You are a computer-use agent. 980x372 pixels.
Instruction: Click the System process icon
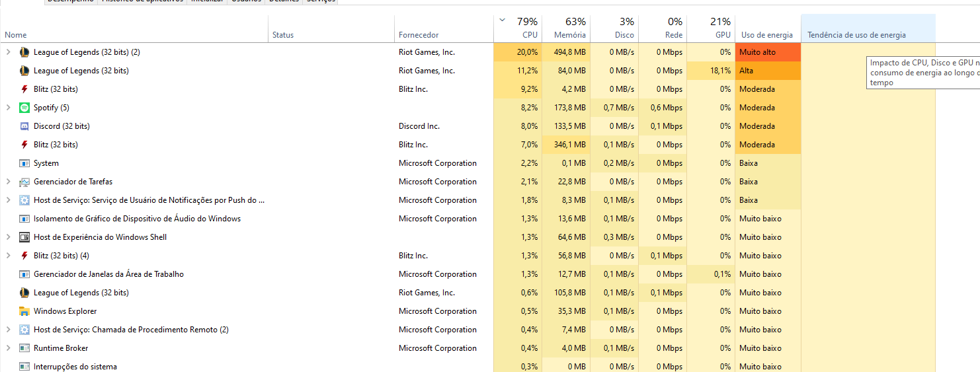(24, 163)
